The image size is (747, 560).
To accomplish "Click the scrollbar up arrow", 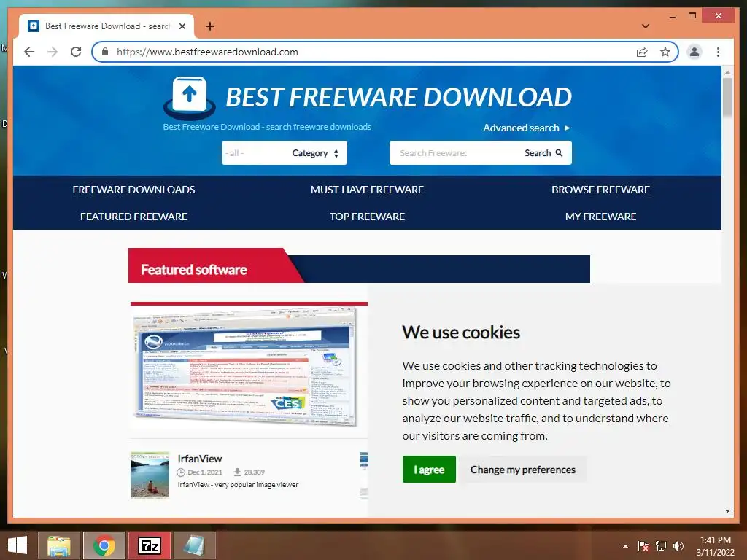I will point(727,72).
